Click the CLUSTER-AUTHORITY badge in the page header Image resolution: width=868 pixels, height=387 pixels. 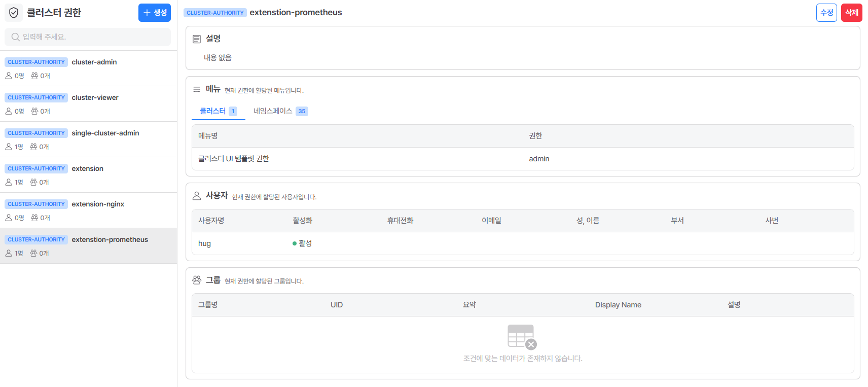tap(215, 13)
